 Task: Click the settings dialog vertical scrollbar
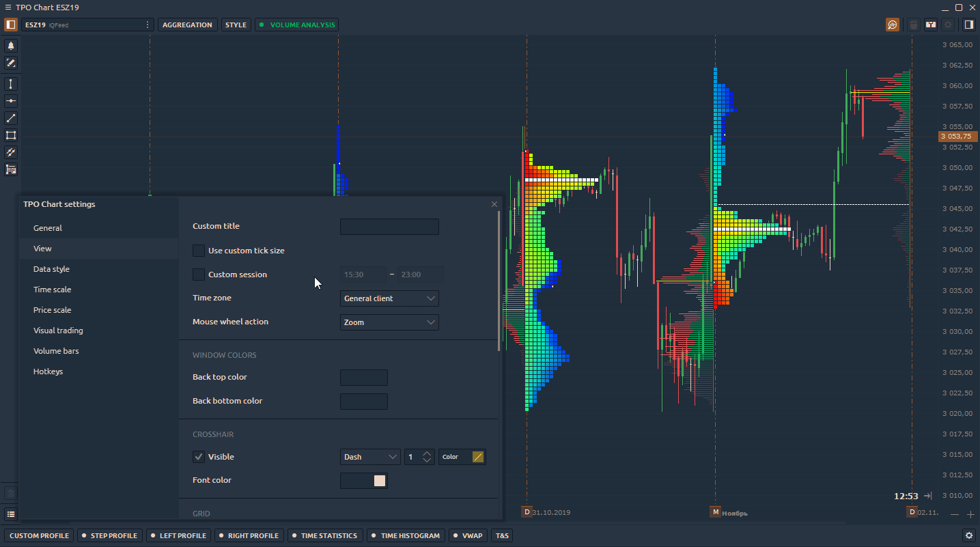(x=499, y=281)
